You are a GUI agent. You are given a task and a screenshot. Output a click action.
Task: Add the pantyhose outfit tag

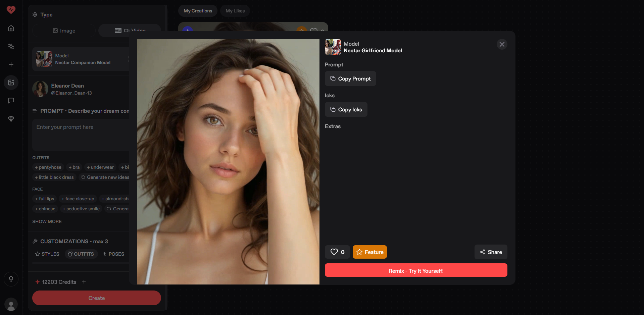click(x=48, y=167)
